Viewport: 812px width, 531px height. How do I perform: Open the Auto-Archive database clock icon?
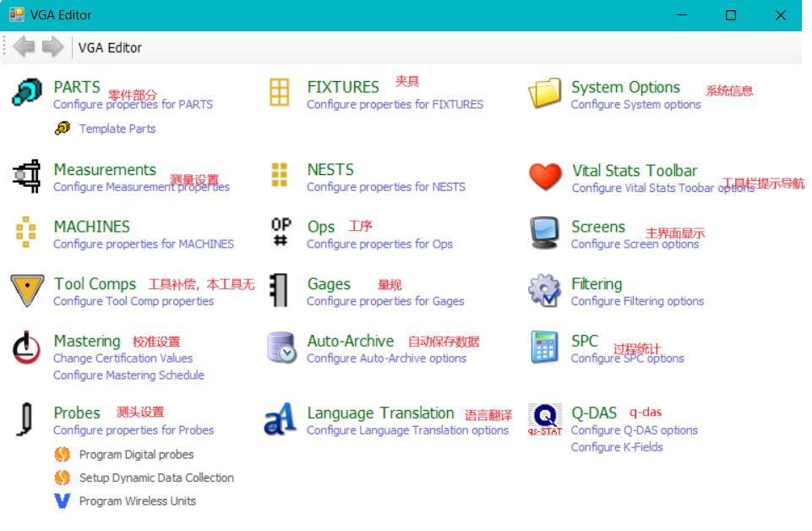tap(281, 347)
